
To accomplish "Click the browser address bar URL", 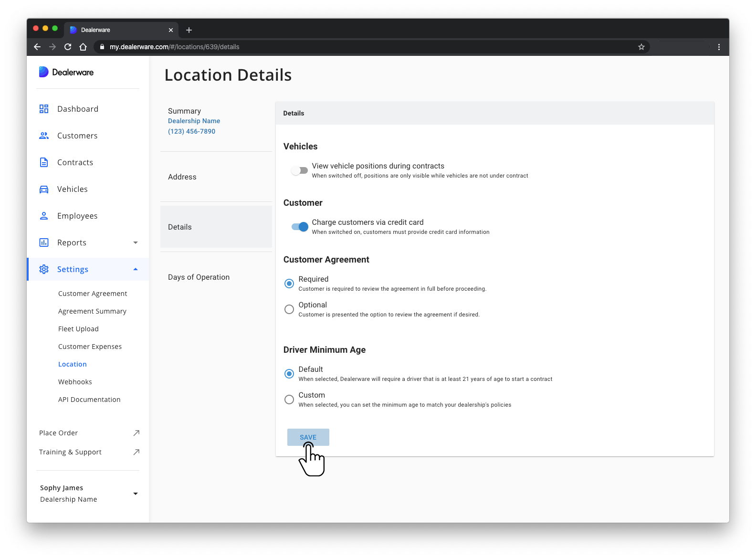I will pyautogui.click(x=175, y=47).
